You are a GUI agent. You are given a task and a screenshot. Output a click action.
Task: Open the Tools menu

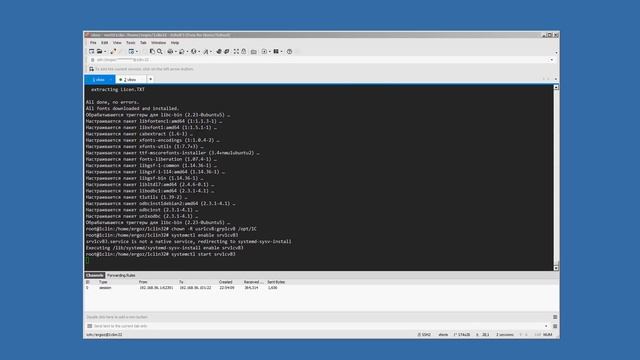tap(131, 42)
